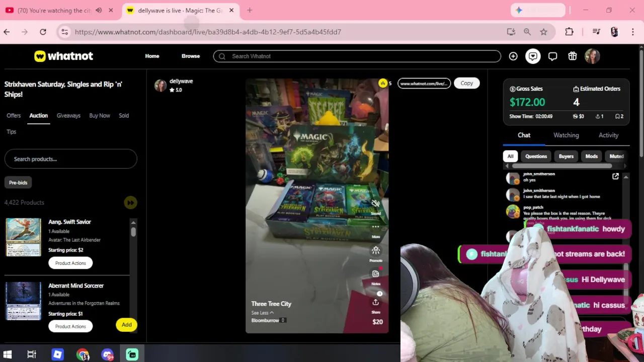Click the product list scrollbar thumb
This screenshot has width=644, height=362.
coord(133,232)
